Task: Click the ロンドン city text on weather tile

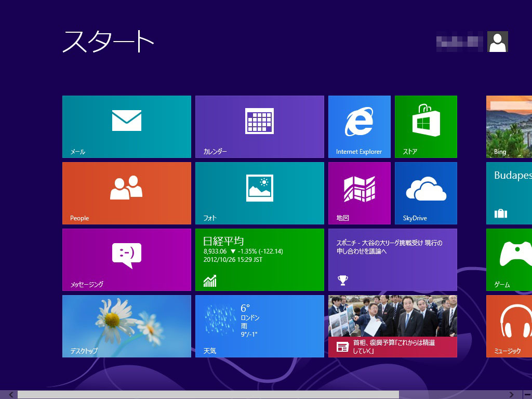Action: click(250, 318)
